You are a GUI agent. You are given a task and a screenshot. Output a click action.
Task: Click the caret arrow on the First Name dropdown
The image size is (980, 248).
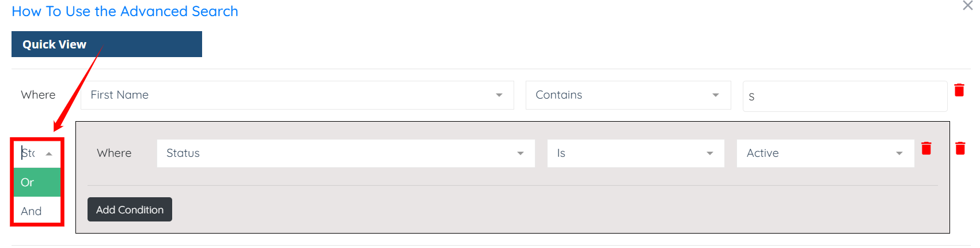[x=499, y=95]
